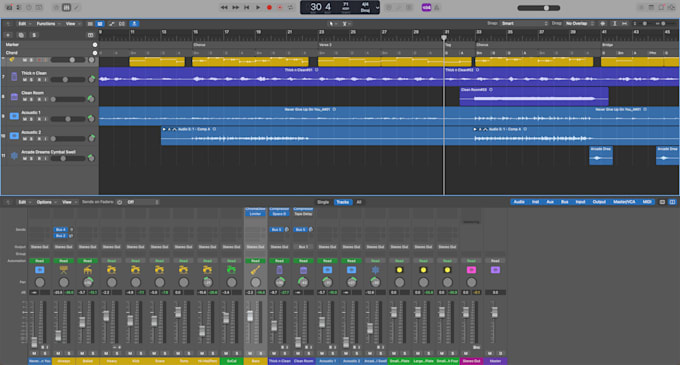
Task: Toggle the blue Catch playhead button
Action: [134, 23]
